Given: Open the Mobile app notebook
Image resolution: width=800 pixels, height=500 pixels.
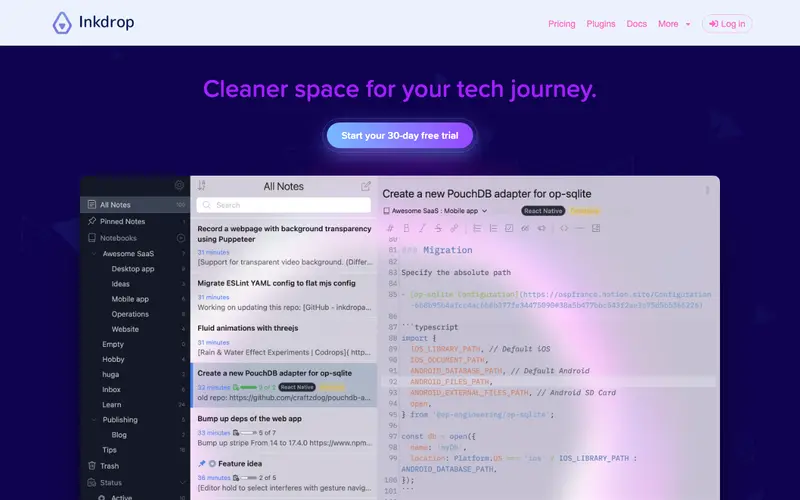Looking at the screenshot, I should pyautogui.click(x=130, y=299).
